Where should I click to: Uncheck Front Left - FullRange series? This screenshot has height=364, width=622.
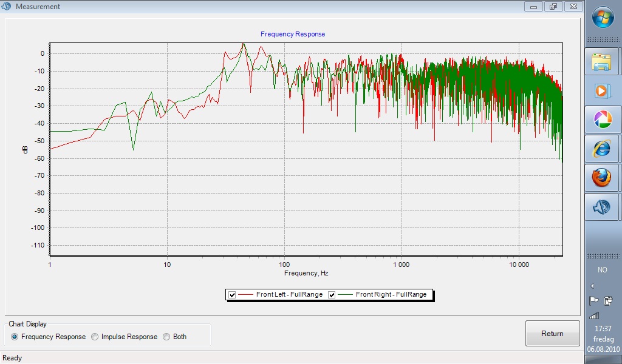233,295
